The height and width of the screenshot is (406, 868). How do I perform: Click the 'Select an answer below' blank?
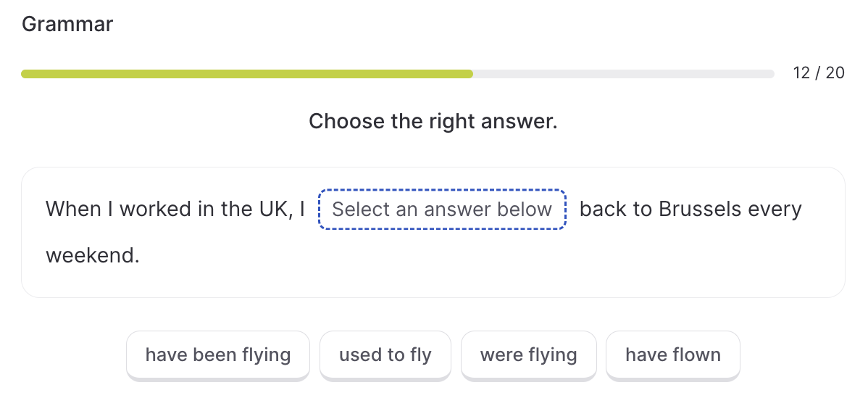[x=442, y=210]
